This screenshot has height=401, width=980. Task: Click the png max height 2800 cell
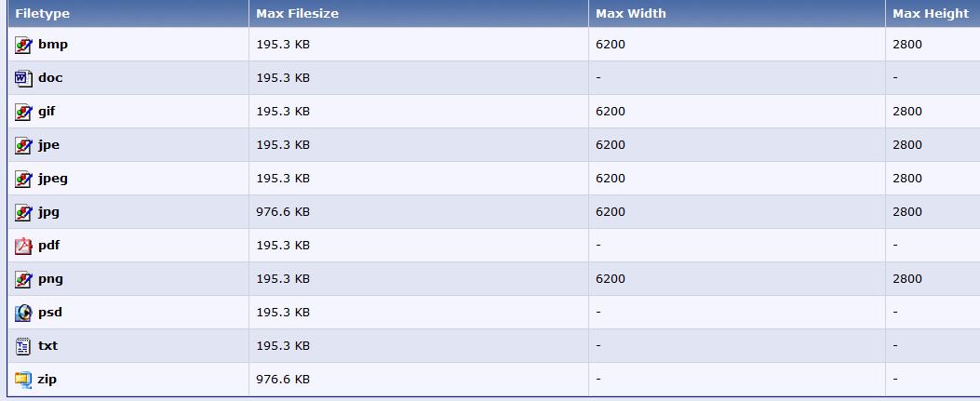(933, 278)
